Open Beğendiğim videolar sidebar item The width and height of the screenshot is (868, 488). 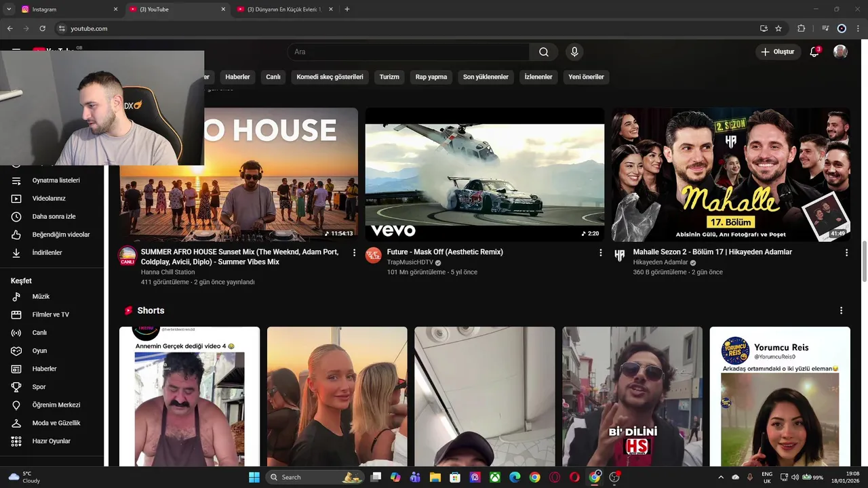52,235
